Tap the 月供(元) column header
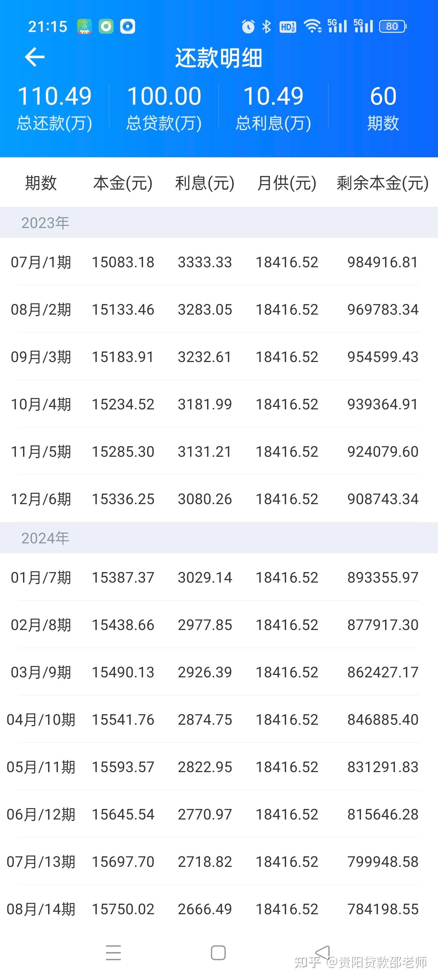The image size is (438, 980). click(287, 183)
